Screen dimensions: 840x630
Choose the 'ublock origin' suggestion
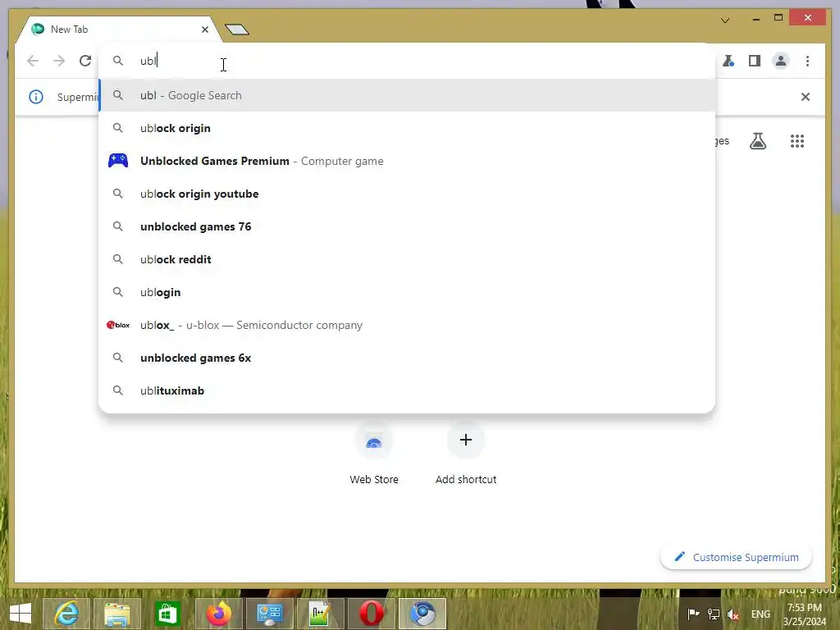(407, 129)
